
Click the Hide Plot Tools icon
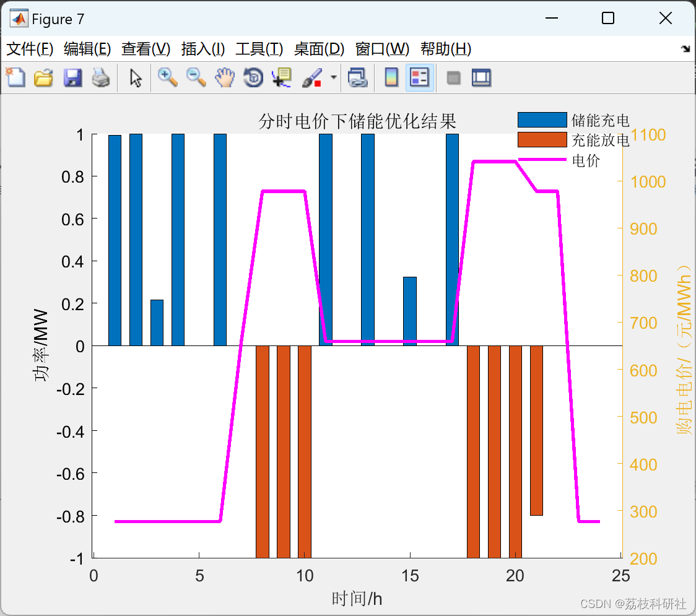point(453,78)
